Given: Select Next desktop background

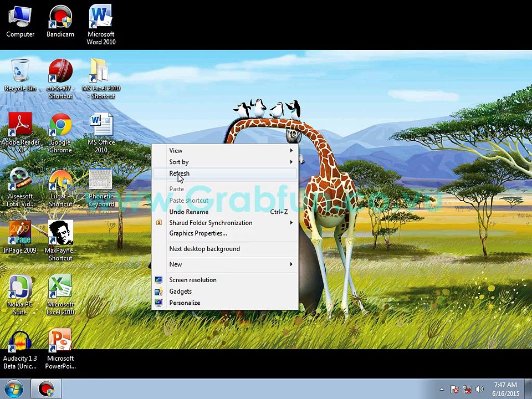Looking at the screenshot, I should (x=225, y=249).
